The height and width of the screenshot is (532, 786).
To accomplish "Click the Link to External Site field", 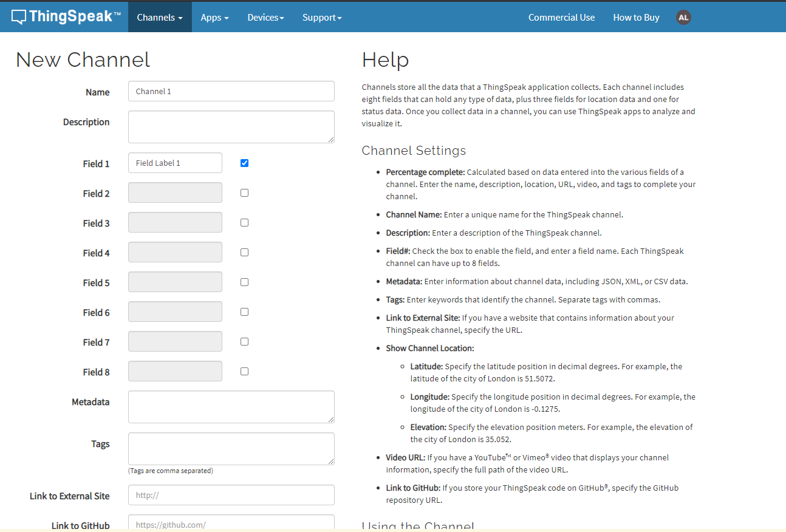I will coord(231,495).
